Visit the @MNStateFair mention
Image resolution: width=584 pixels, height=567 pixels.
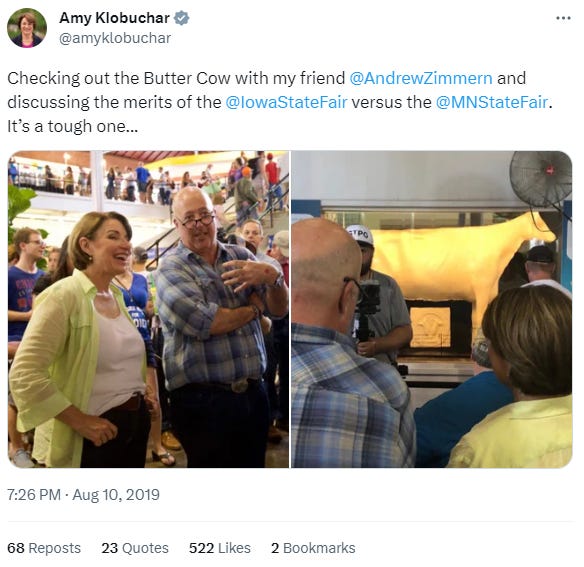(x=492, y=102)
